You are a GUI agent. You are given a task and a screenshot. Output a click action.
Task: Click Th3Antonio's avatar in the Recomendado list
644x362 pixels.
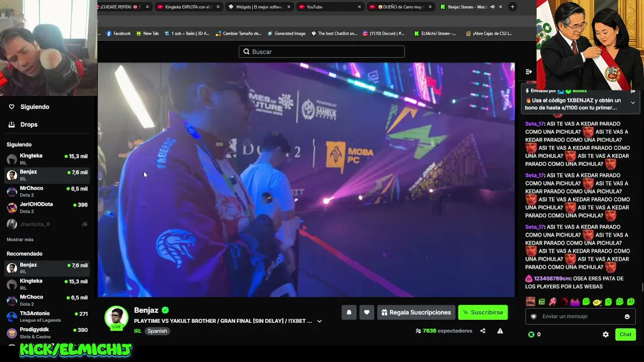click(12, 317)
